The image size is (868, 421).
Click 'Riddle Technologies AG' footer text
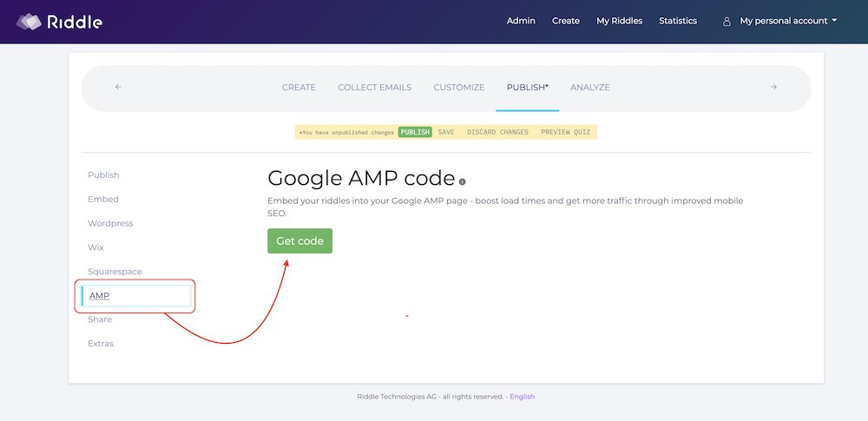[397, 397]
